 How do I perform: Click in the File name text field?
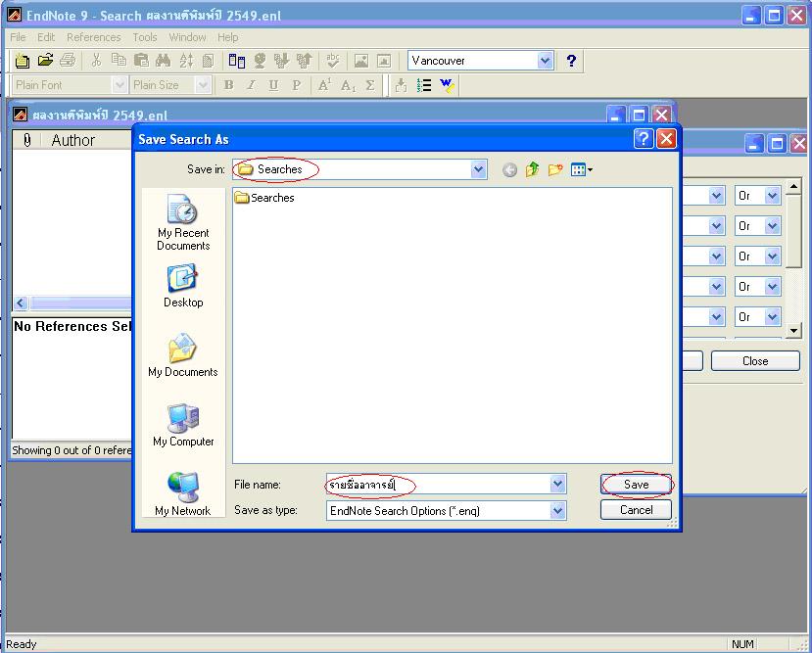point(439,485)
